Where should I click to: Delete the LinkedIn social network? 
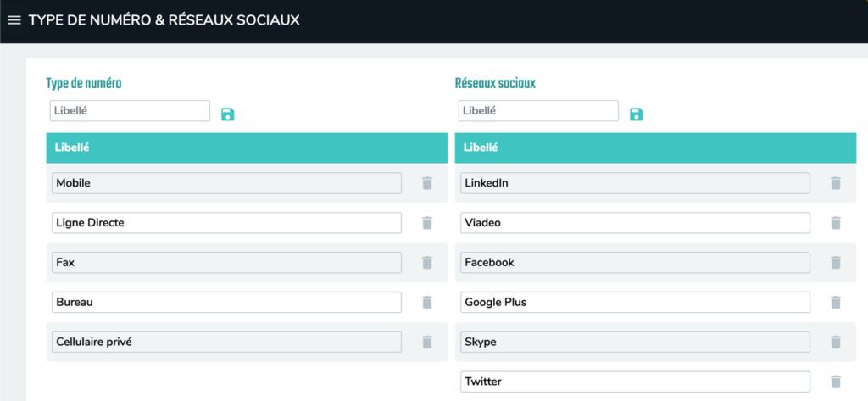point(836,183)
